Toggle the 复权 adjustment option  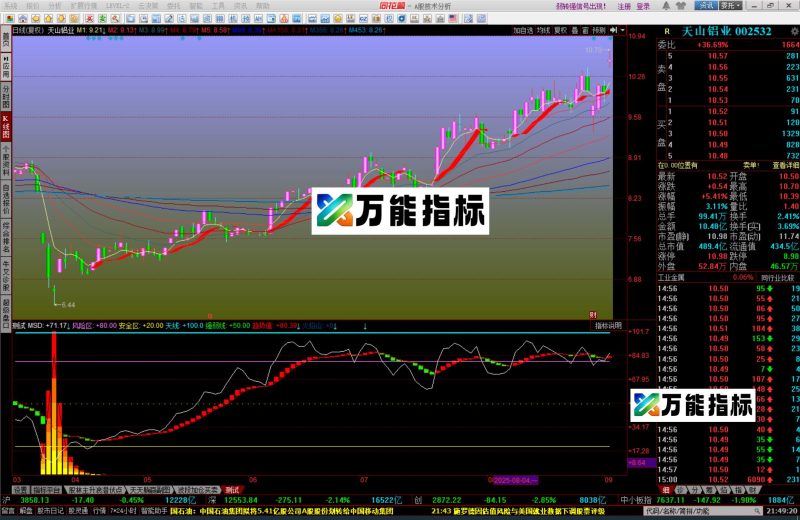click(560, 30)
